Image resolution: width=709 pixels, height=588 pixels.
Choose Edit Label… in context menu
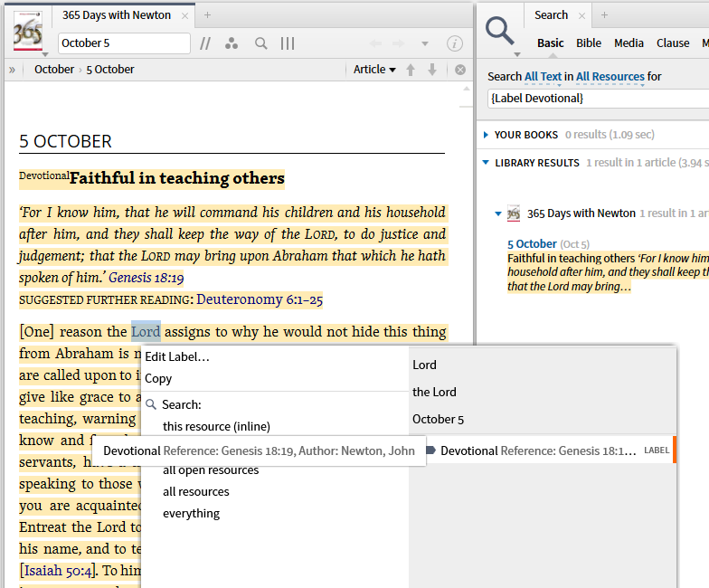coord(177,356)
